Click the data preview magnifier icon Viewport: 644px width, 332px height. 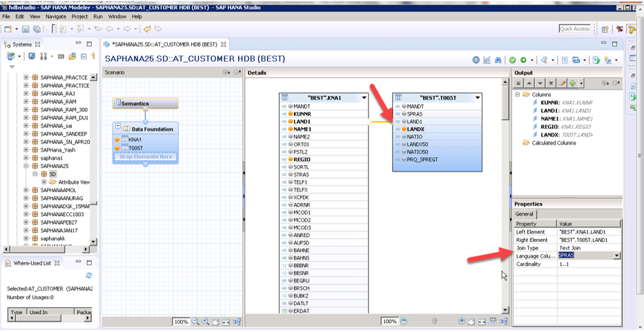point(544,60)
